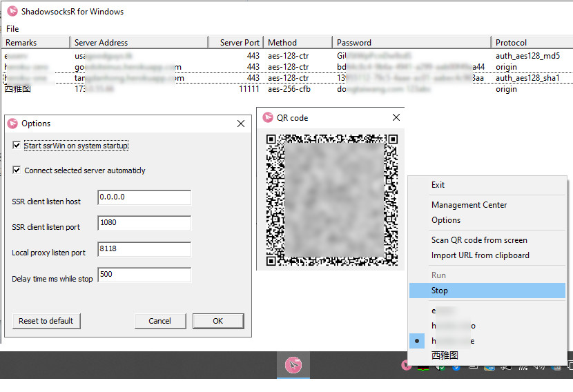The width and height of the screenshot is (573, 392).
Task: Open the File menu
Action: click(12, 29)
